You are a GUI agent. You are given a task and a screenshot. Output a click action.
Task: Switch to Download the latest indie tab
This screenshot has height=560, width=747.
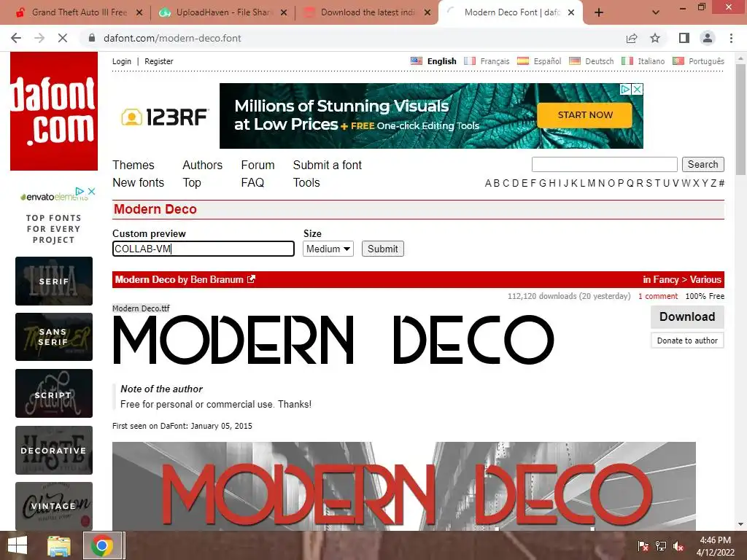(367, 12)
